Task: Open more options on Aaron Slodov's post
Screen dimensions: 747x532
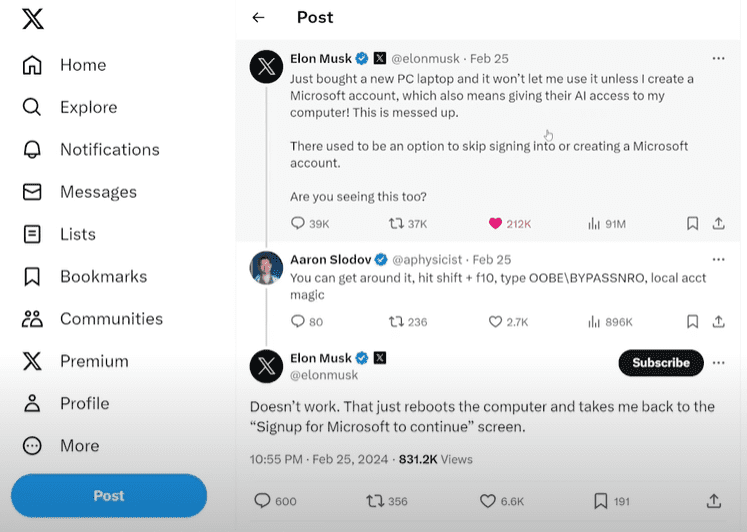Action: (x=718, y=259)
